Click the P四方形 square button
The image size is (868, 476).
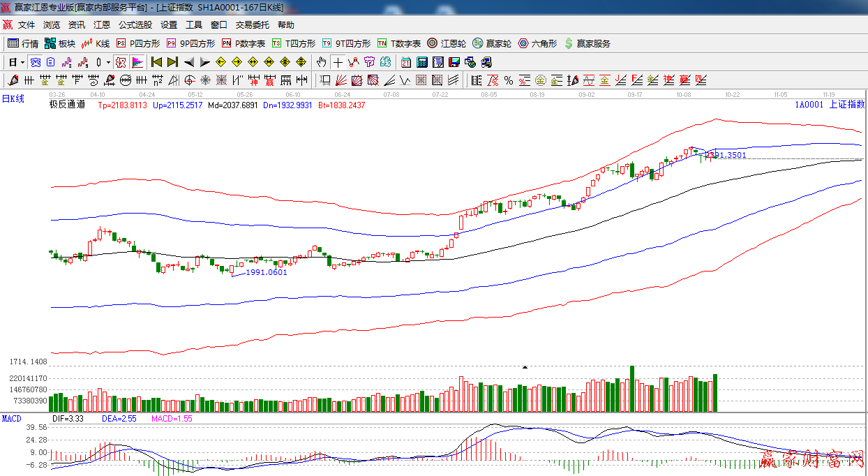[138, 43]
